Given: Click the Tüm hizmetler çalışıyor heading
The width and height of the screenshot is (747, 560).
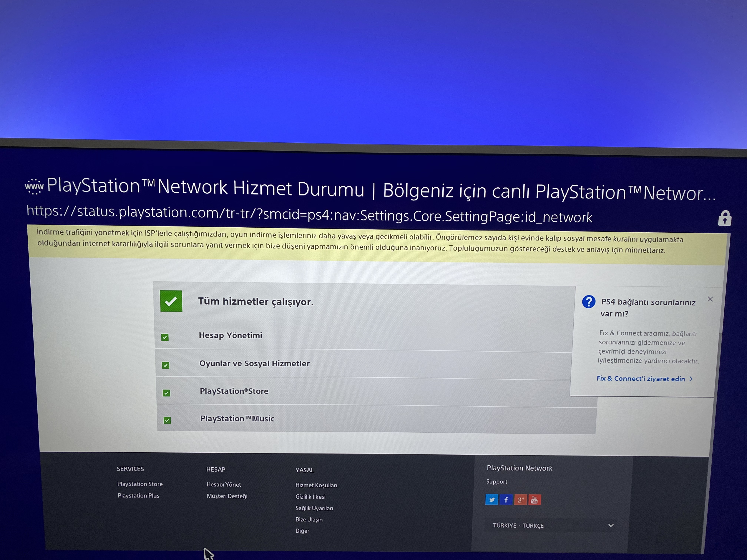Looking at the screenshot, I should click(256, 301).
